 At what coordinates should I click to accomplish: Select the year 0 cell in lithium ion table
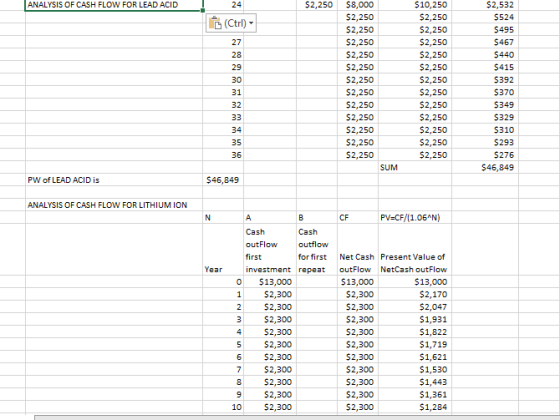tap(223, 282)
